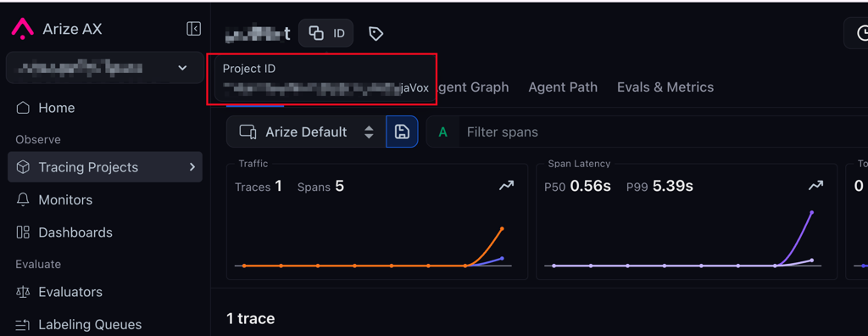This screenshot has width=868, height=336.
Task: Click the P50 0.56s value
Action: point(577,187)
